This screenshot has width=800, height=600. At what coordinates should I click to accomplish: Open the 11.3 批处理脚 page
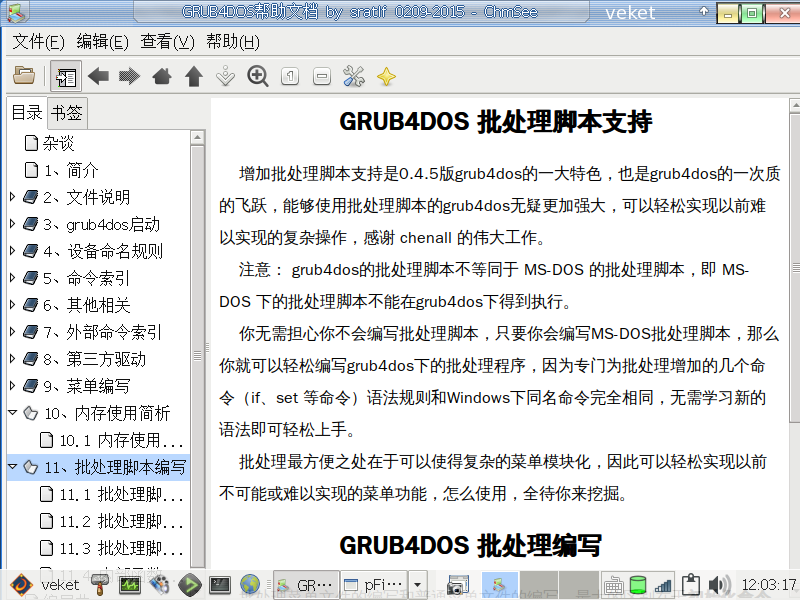click(121, 548)
